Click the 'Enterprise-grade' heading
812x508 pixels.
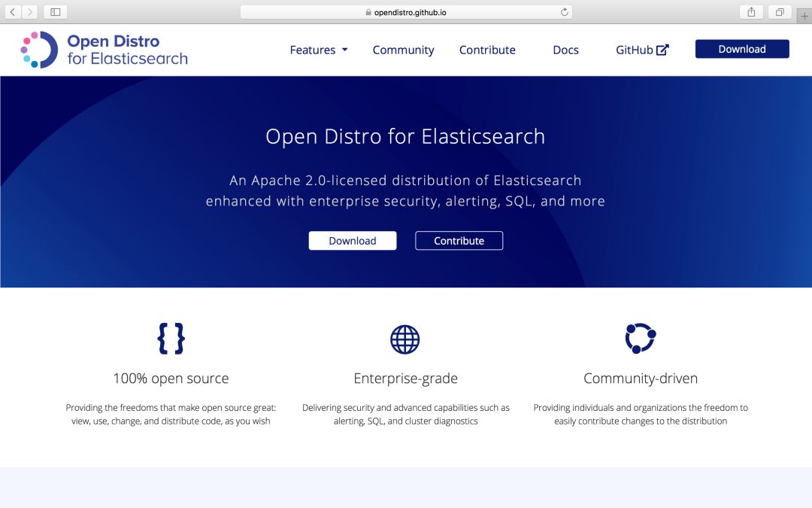click(x=405, y=379)
